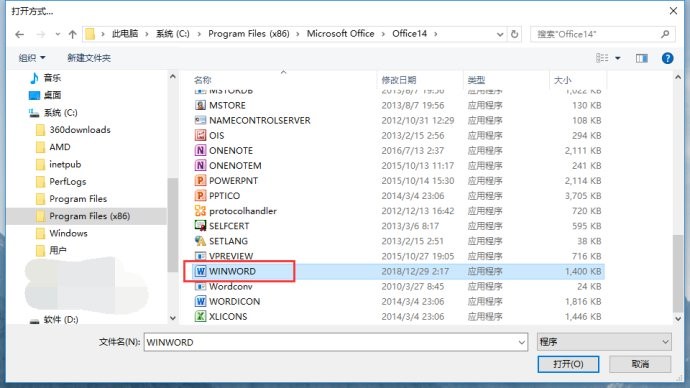Click the 系统 (C:) breadcrumb segment
Screen dimensions: 690x388
pyautogui.click(x=172, y=34)
